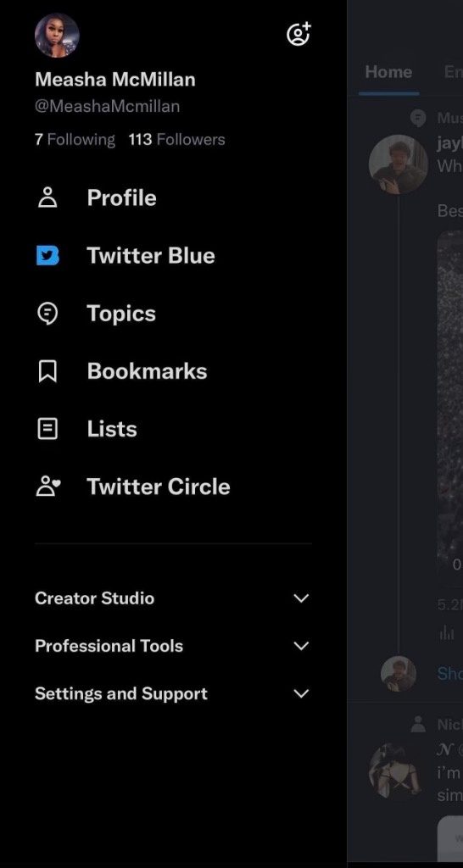View the 7 Following list
Screen dimensions: 463x868
click(75, 140)
